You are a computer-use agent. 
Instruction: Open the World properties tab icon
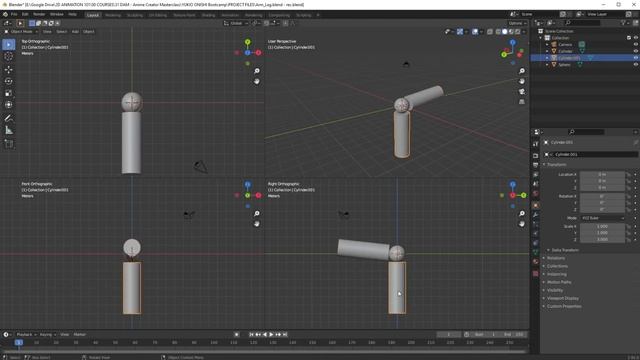coord(536,194)
